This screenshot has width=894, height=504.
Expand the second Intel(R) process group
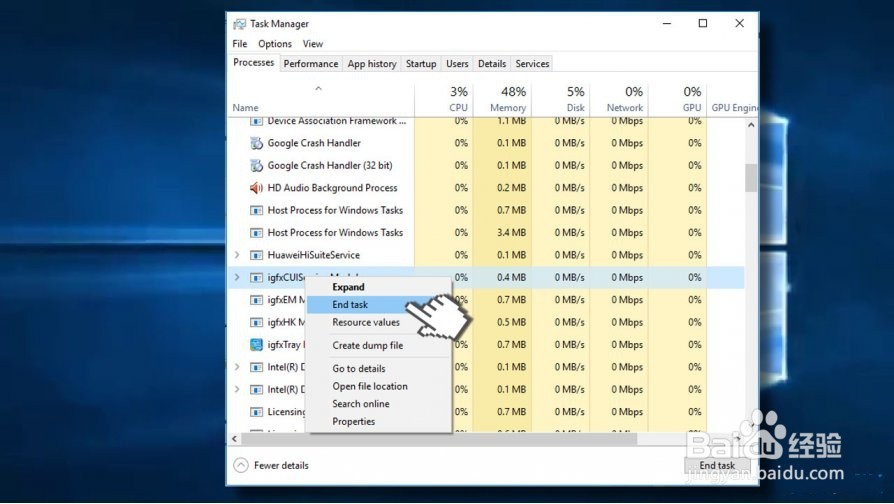(x=237, y=389)
